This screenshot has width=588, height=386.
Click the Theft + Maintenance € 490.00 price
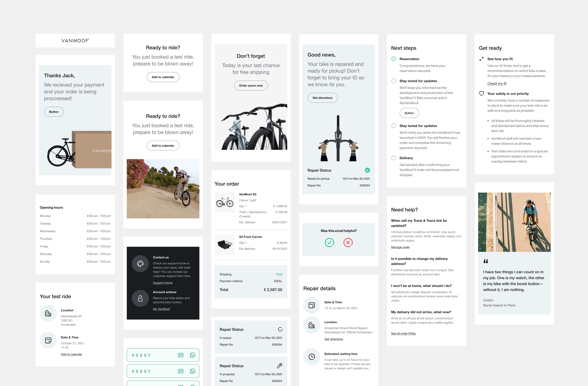point(281,212)
